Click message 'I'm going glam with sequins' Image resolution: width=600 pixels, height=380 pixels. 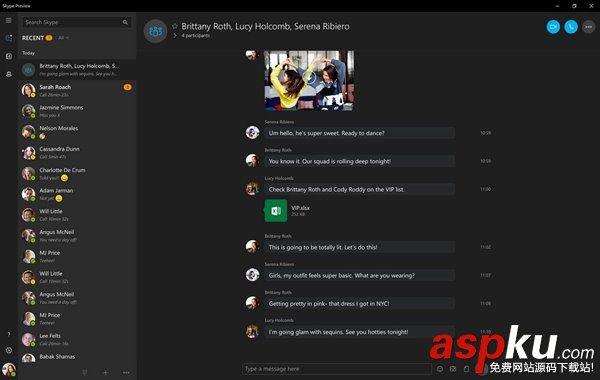[x=359, y=332]
